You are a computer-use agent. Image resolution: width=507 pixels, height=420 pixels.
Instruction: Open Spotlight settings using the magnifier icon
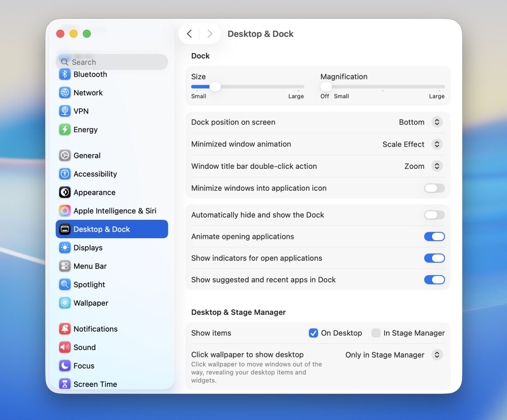65,284
